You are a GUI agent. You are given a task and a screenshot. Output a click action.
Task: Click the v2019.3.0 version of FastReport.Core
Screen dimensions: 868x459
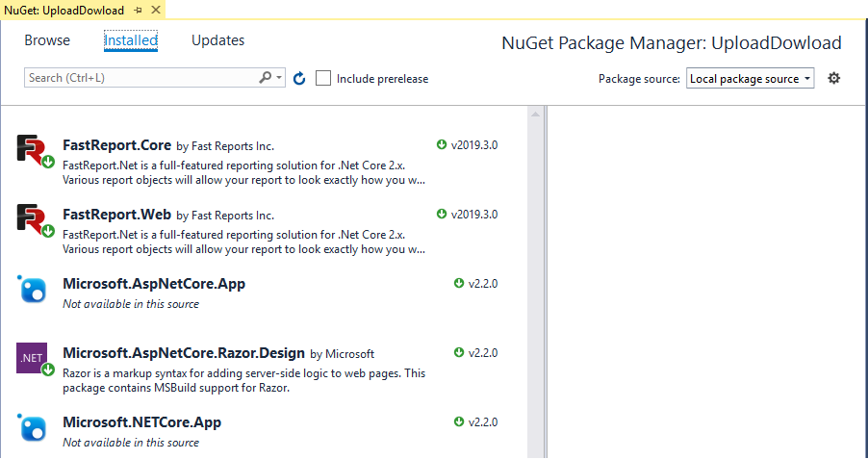[474, 145]
